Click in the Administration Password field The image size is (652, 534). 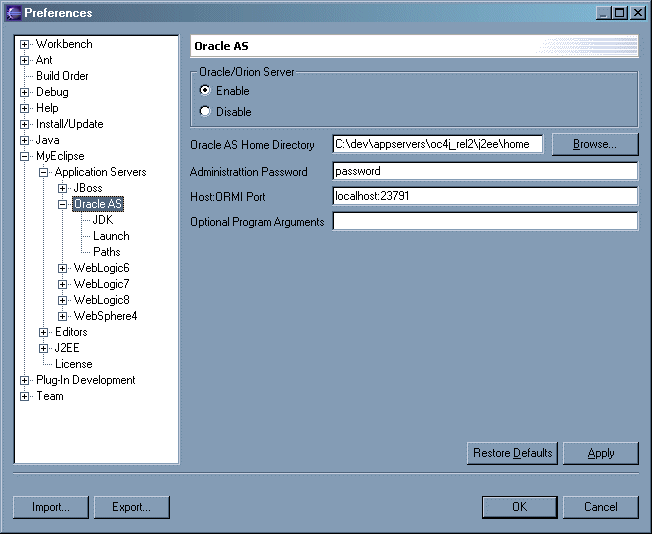485,171
